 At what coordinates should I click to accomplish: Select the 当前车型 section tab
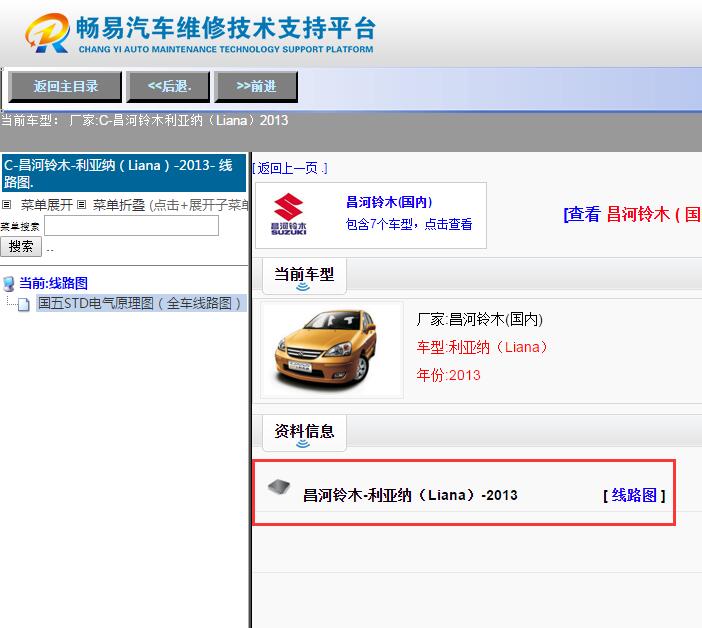[x=304, y=276]
